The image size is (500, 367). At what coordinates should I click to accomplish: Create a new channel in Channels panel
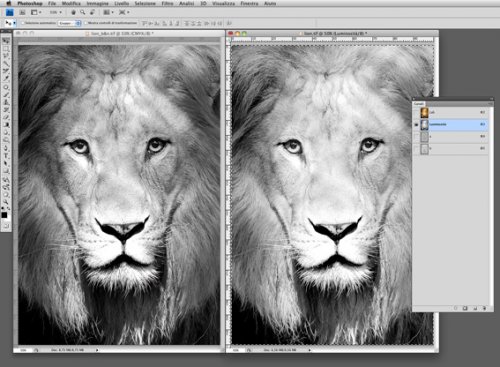[475, 308]
